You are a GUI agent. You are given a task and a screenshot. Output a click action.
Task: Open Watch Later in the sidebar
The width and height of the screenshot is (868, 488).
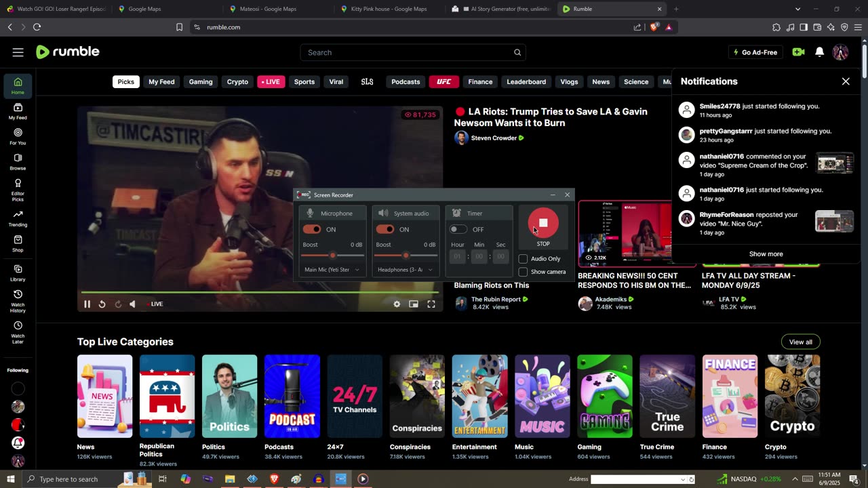(x=18, y=332)
